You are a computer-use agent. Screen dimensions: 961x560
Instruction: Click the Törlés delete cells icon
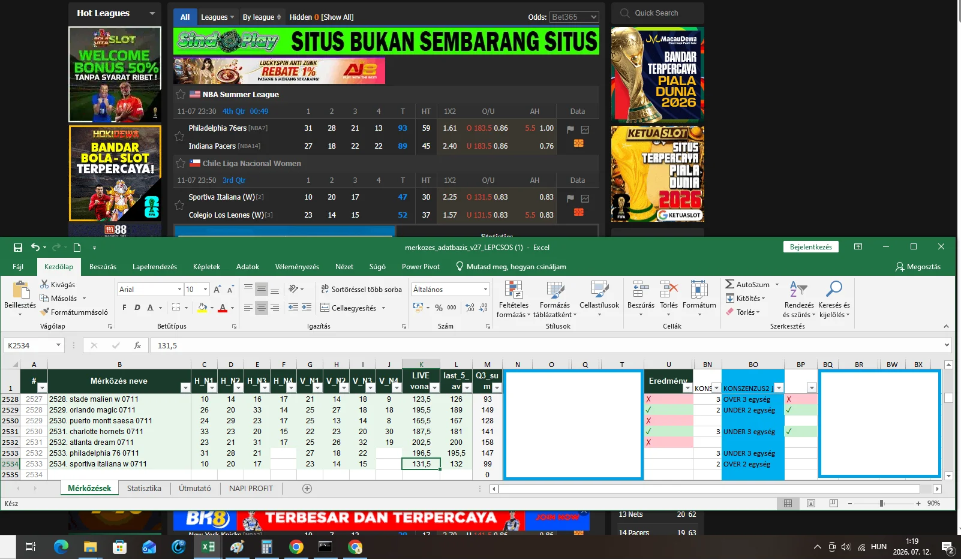click(x=669, y=290)
